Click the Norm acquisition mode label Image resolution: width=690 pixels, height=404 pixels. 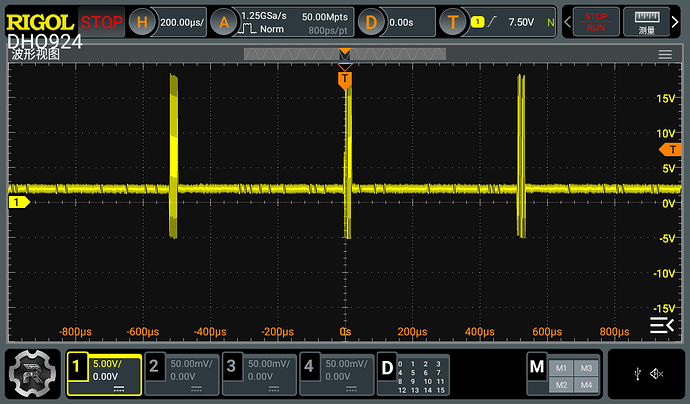pyautogui.click(x=272, y=29)
